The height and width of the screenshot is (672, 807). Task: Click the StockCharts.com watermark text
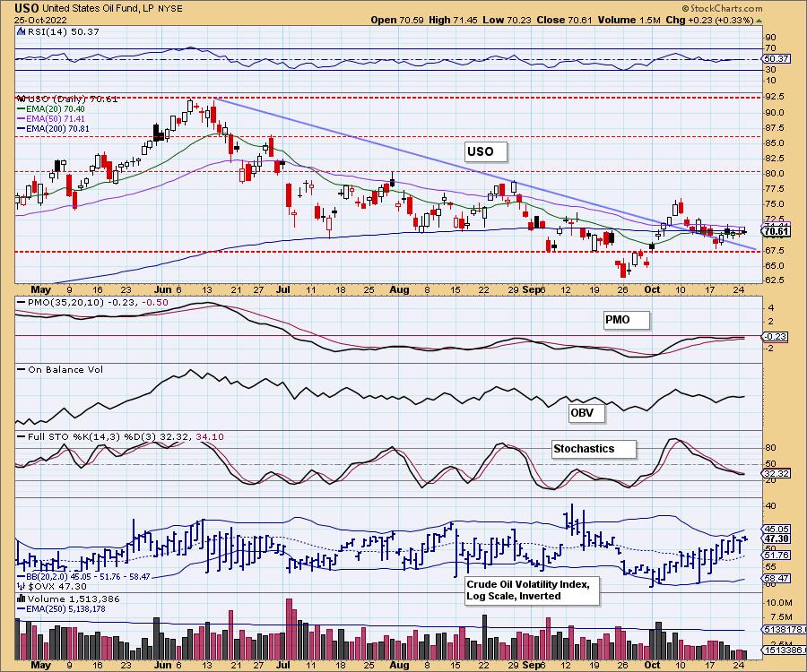pyautogui.click(x=723, y=8)
